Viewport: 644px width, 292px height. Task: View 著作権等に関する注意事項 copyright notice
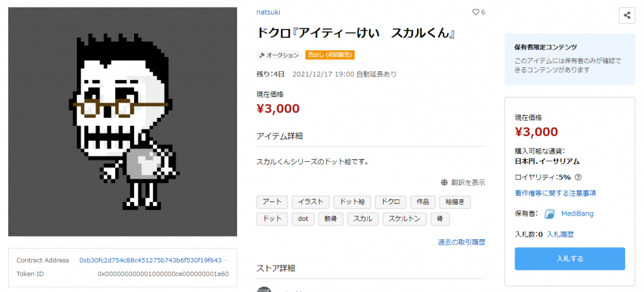[555, 193]
